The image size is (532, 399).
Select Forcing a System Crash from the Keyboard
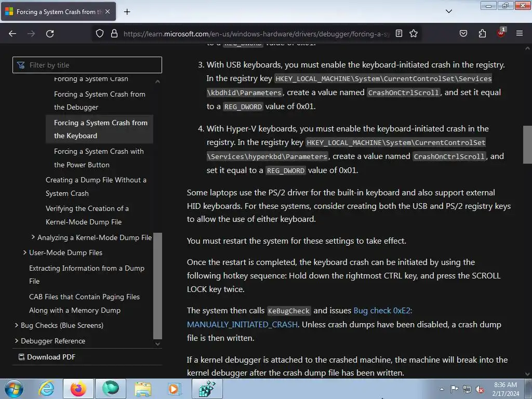pyautogui.click(x=100, y=129)
